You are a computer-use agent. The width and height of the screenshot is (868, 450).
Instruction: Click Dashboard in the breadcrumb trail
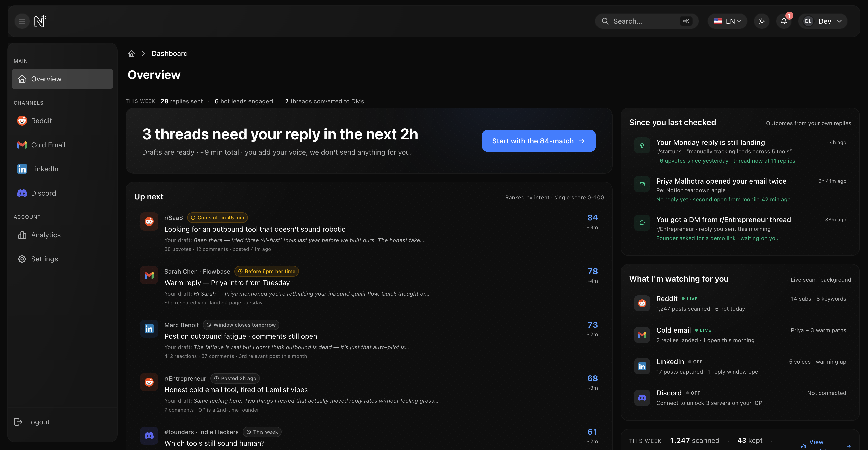(170, 53)
